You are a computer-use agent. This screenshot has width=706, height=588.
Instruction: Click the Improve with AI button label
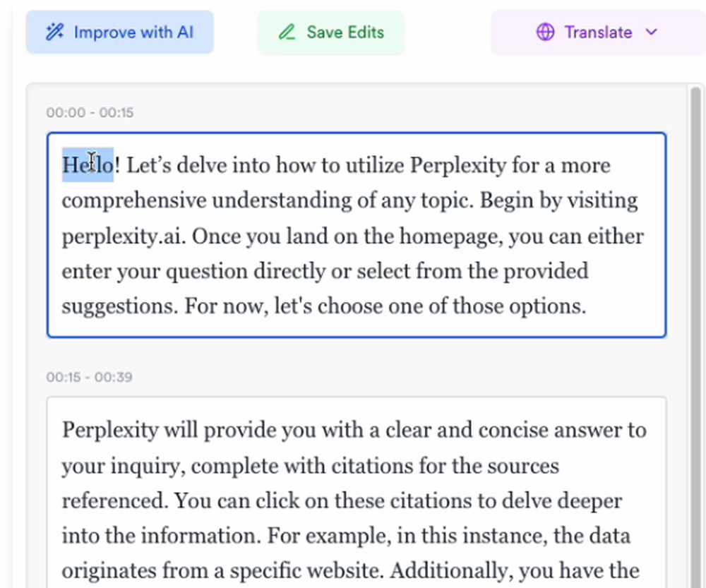(133, 32)
